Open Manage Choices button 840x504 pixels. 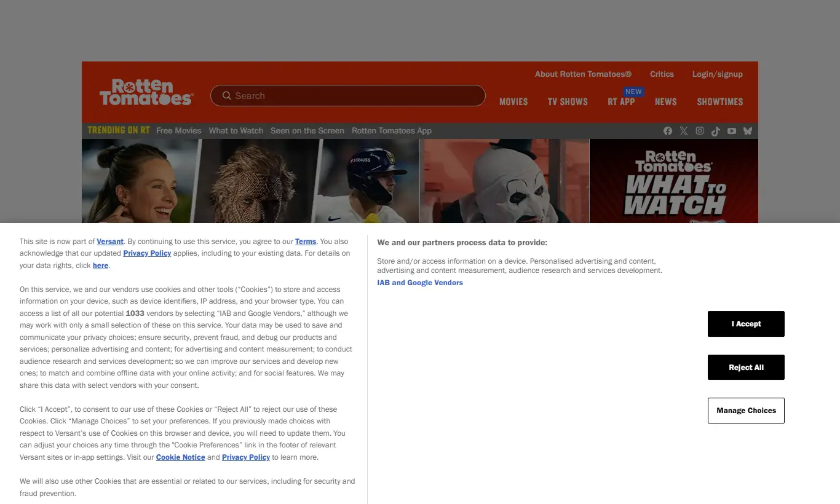point(746,411)
